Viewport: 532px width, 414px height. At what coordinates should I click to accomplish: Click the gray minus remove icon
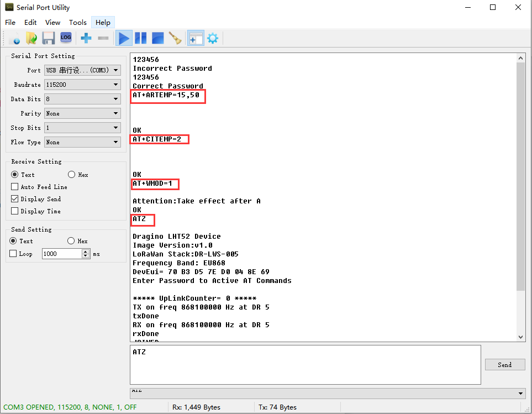click(103, 38)
